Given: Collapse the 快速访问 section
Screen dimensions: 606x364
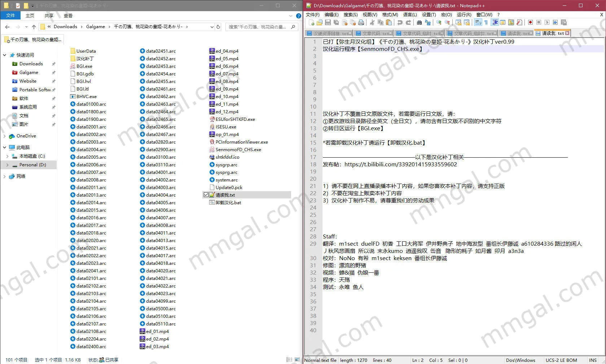Looking at the screenshot, I should [4, 55].
